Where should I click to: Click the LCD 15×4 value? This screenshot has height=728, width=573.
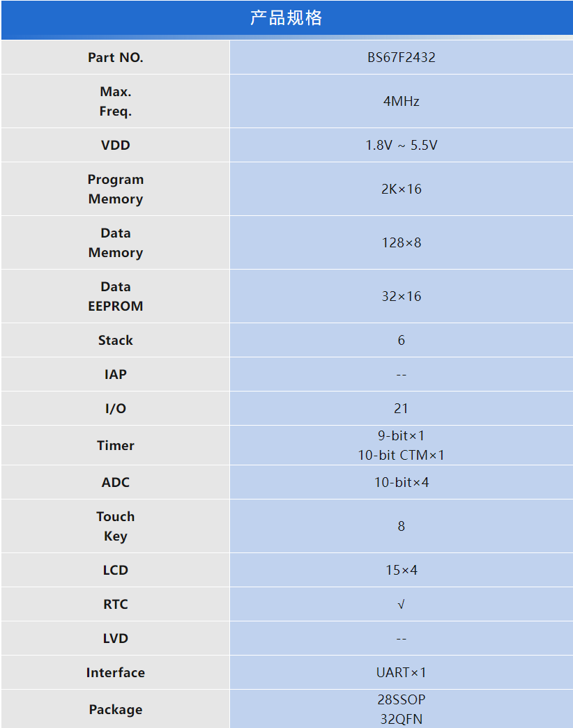(401, 570)
